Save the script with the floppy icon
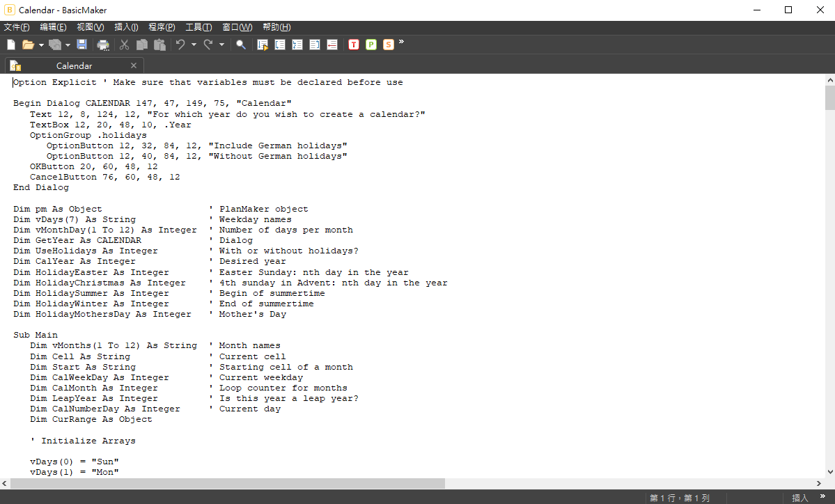The width and height of the screenshot is (835, 504). [81, 45]
